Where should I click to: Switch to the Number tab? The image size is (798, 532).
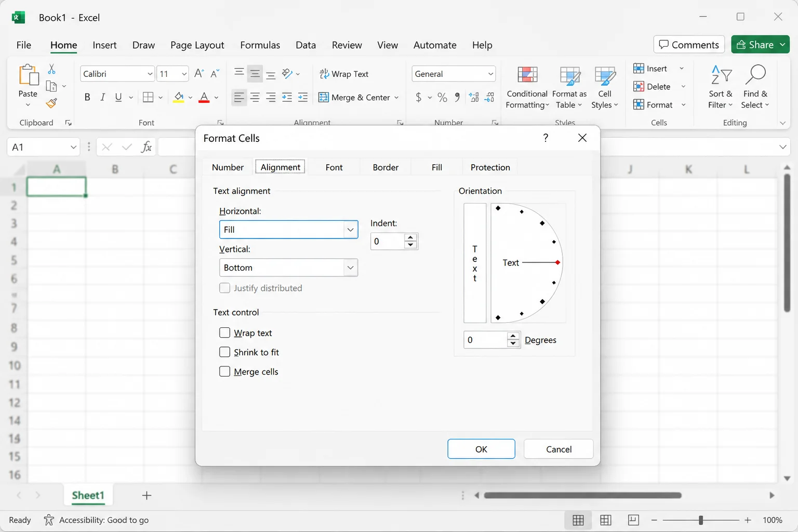[x=228, y=167]
